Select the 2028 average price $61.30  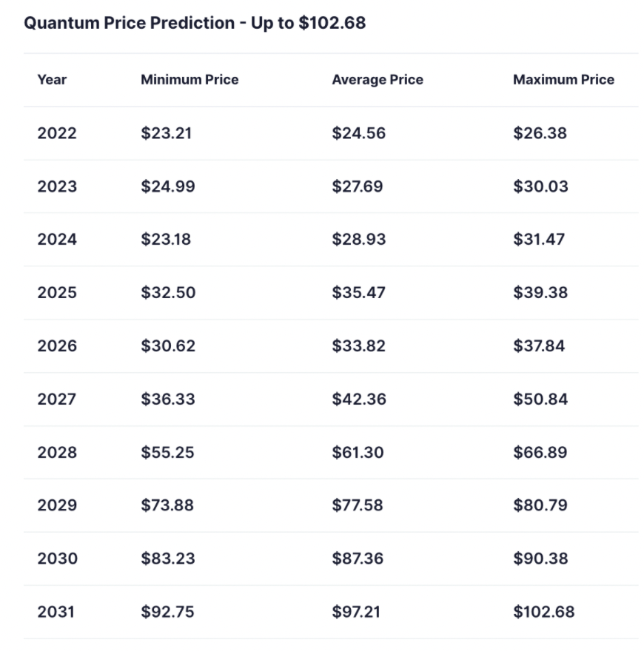pyautogui.click(x=358, y=453)
